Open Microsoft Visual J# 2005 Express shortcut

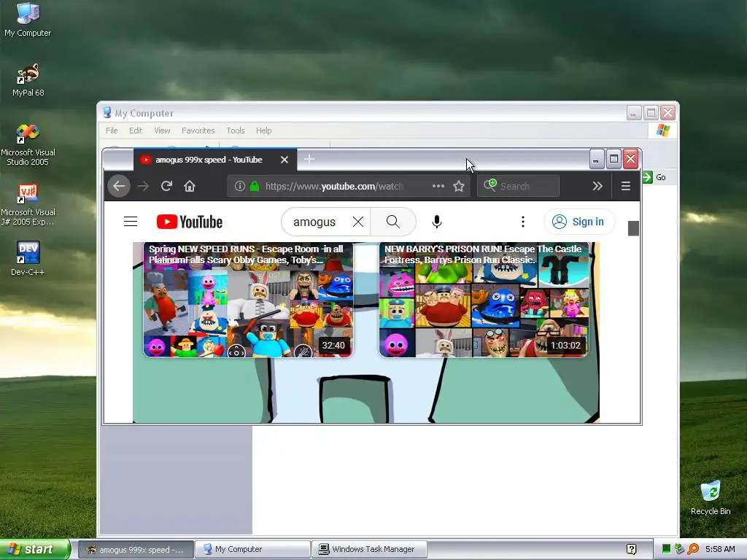[28, 205]
